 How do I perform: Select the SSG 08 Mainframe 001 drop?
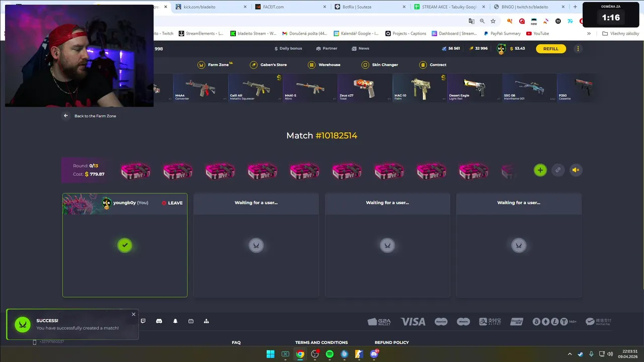[x=529, y=87]
